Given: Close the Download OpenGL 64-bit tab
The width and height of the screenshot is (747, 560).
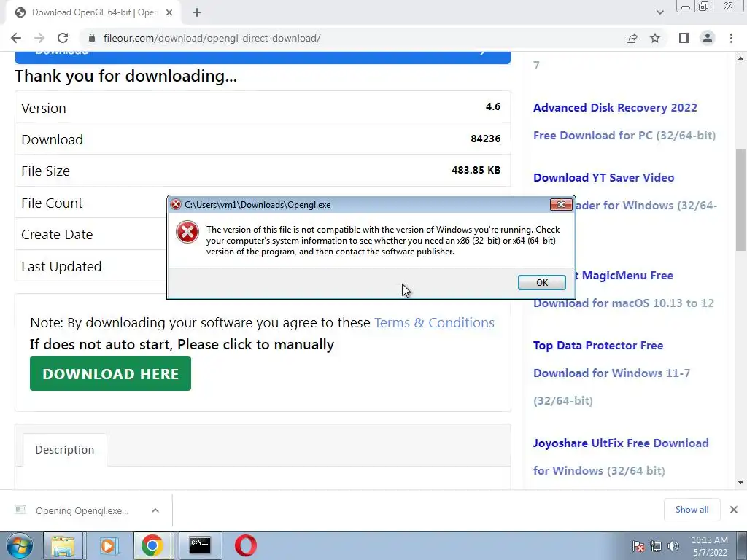Looking at the screenshot, I should pyautogui.click(x=169, y=12).
